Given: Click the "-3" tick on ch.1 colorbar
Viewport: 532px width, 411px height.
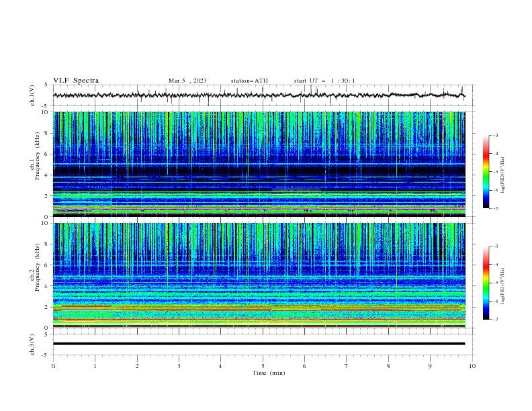Looking at the screenshot, I should tap(496, 135).
